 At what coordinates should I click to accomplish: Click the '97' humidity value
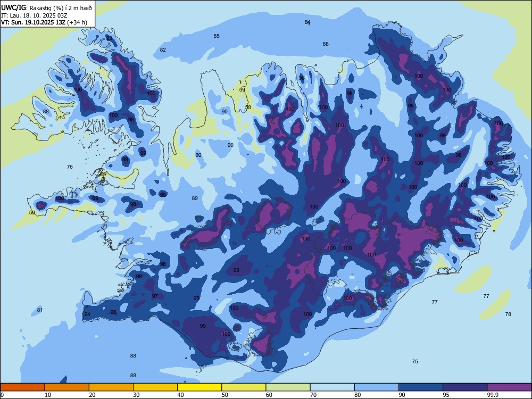155,296
